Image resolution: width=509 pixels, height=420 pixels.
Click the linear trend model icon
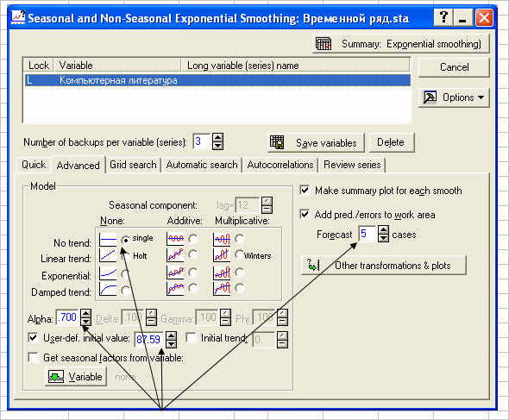[108, 255]
